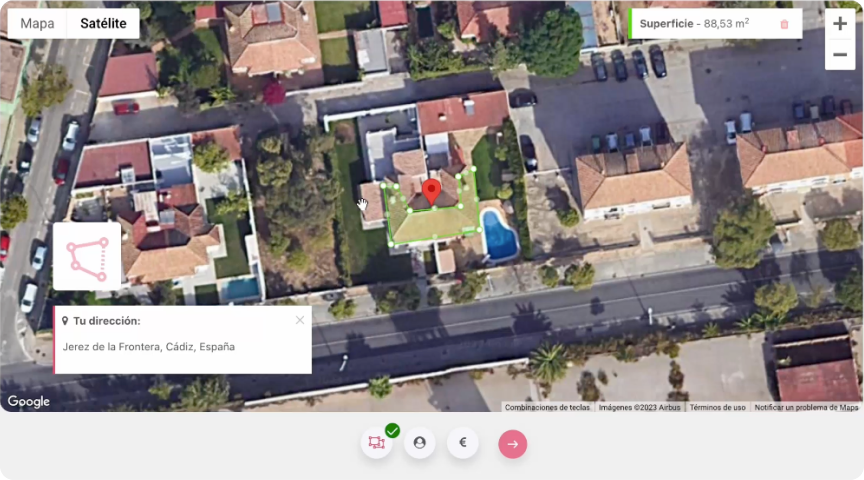Click Notificar un problema de Maps

tap(806, 407)
